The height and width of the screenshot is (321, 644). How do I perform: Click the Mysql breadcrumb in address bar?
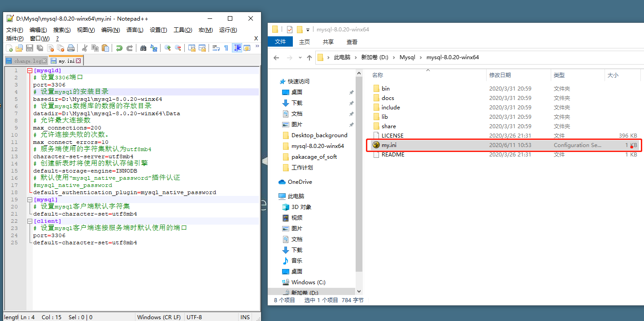(x=407, y=57)
